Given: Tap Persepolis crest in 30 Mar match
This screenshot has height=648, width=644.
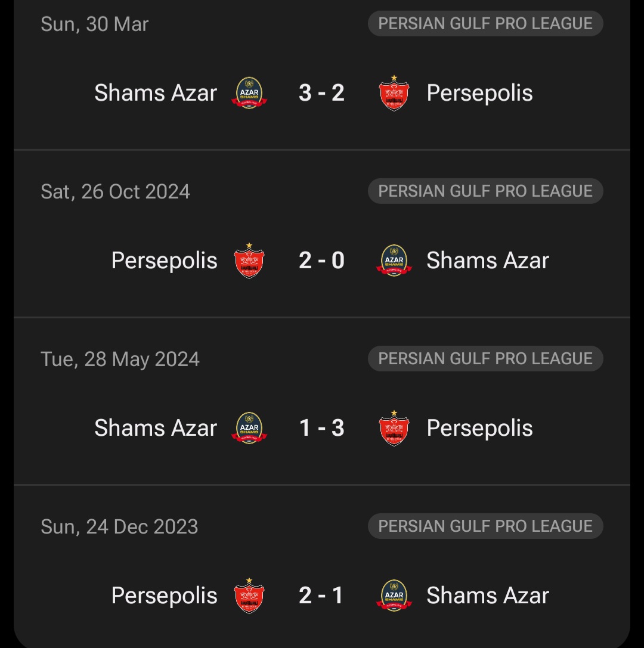Looking at the screenshot, I should [x=394, y=93].
